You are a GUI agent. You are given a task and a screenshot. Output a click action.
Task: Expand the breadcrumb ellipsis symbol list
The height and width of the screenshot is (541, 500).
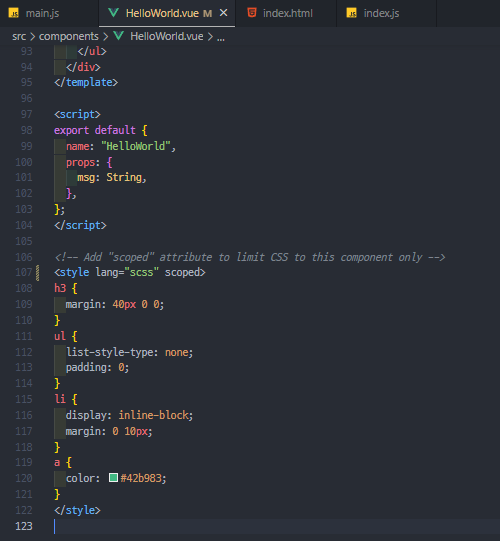pos(221,37)
